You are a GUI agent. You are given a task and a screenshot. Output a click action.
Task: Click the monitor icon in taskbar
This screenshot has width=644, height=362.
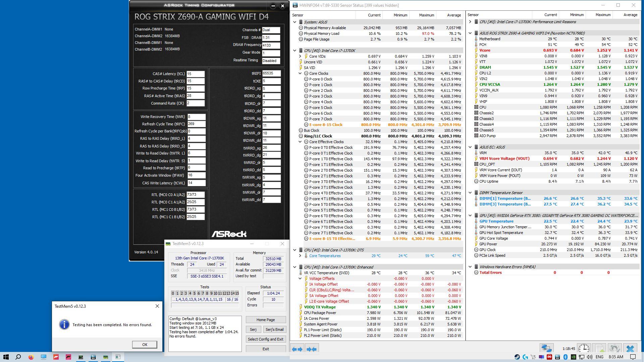point(44,357)
